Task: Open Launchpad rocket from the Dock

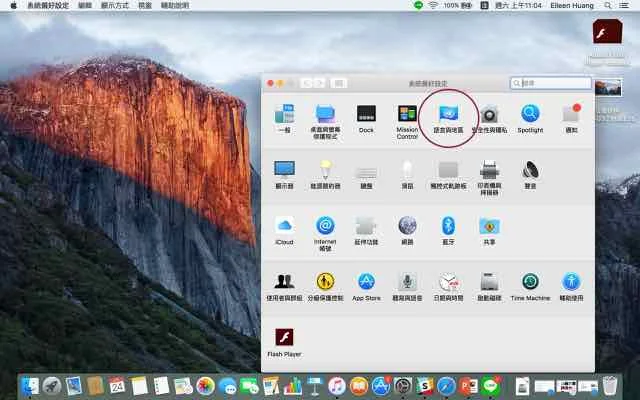Action: click(52, 386)
